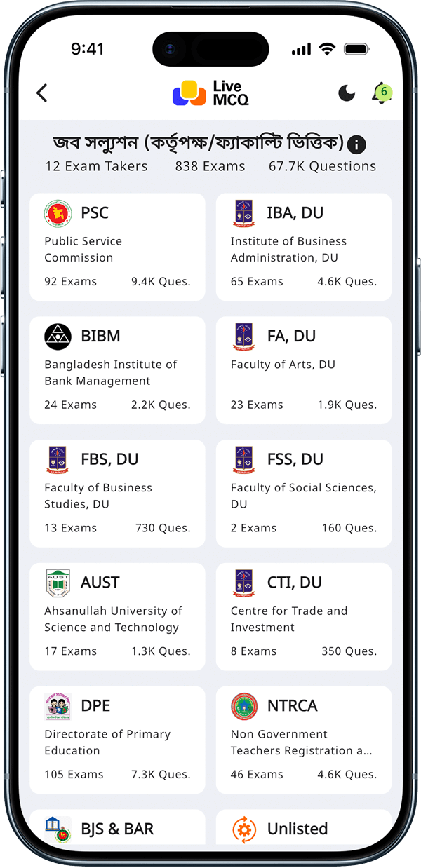This screenshot has width=421, height=868.
Task: Tap the Unlisted refresh icon
Action: pyautogui.click(x=243, y=829)
